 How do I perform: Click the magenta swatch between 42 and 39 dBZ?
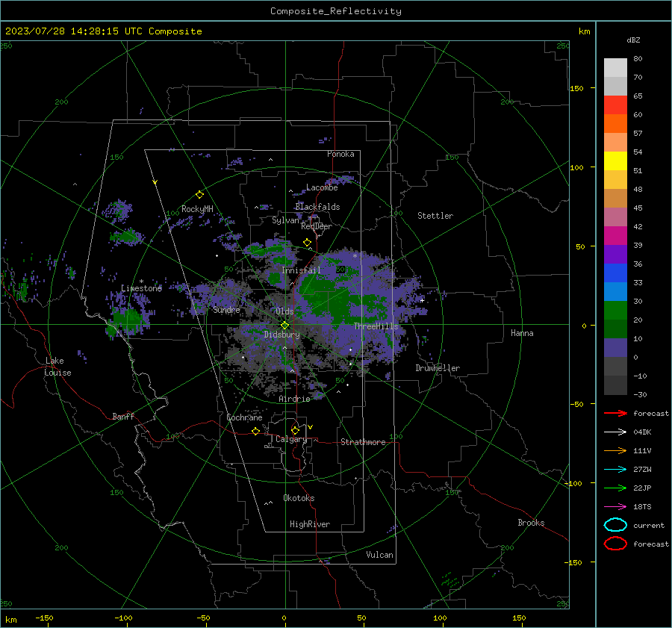pyautogui.click(x=615, y=236)
